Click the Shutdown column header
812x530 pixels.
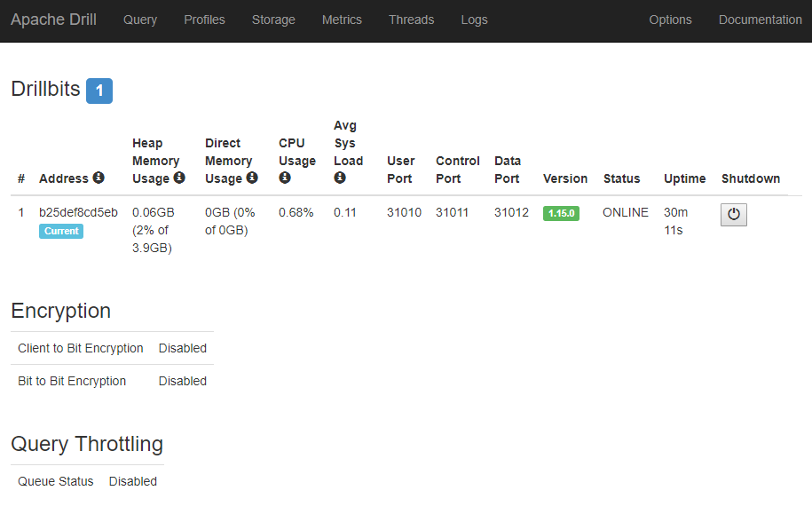point(751,178)
